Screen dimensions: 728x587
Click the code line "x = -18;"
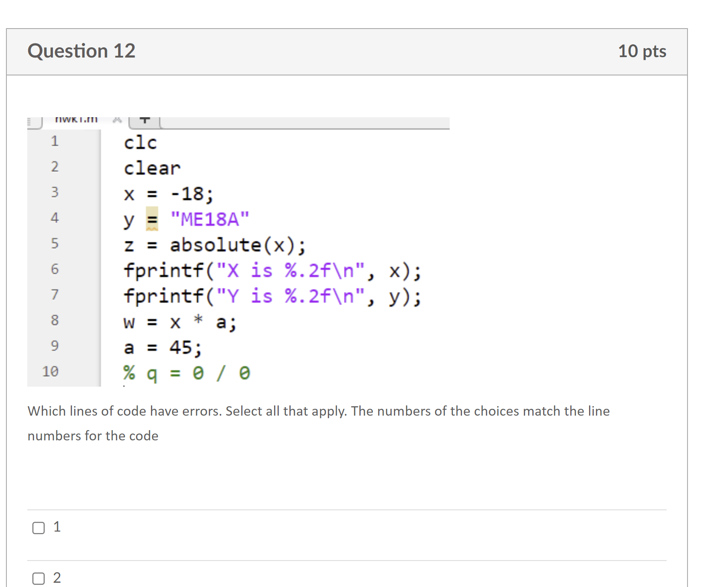(168, 194)
